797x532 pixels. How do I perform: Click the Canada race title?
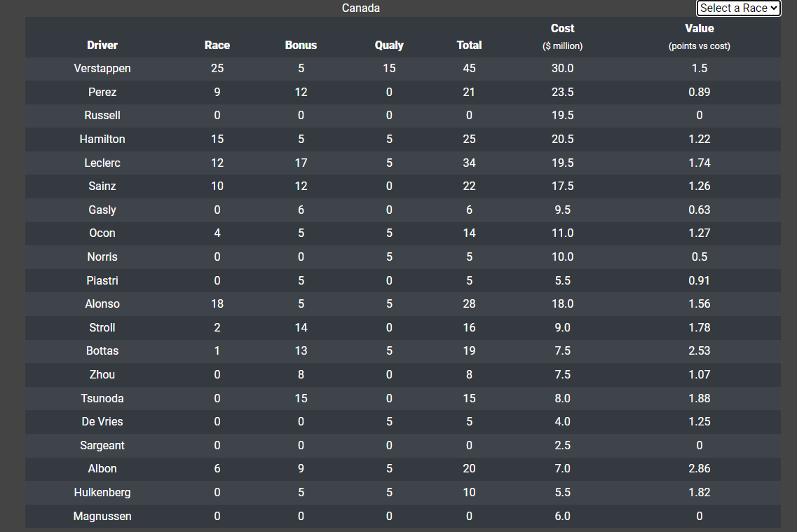point(361,8)
